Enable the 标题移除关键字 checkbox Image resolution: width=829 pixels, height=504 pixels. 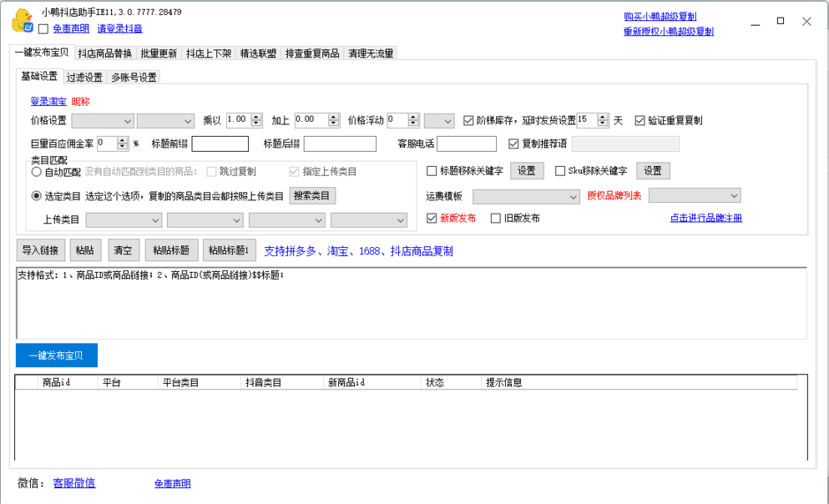coord(432,171)
